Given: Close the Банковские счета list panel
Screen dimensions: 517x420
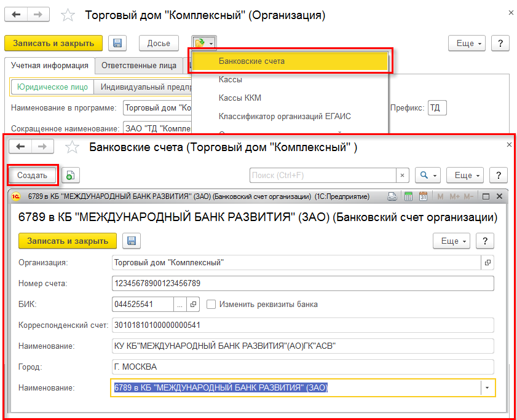Looking at the screenshot, I should point(509,145).
